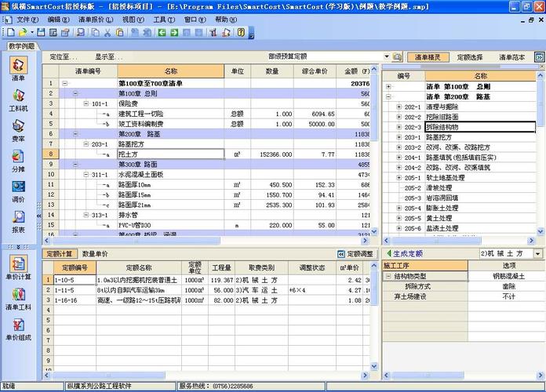Select the 教学例题 document tab

pyautogui.click(x=22, y=46)
